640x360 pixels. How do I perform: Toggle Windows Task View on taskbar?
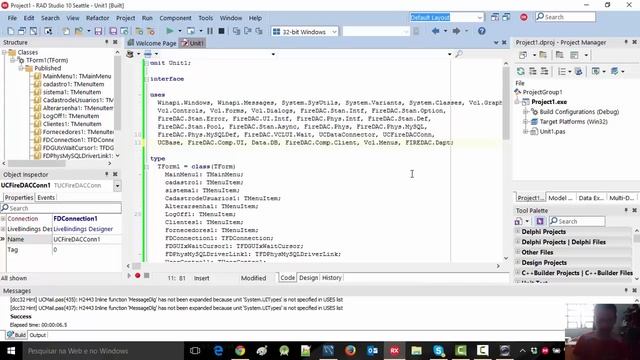click(x=195, y=351)
